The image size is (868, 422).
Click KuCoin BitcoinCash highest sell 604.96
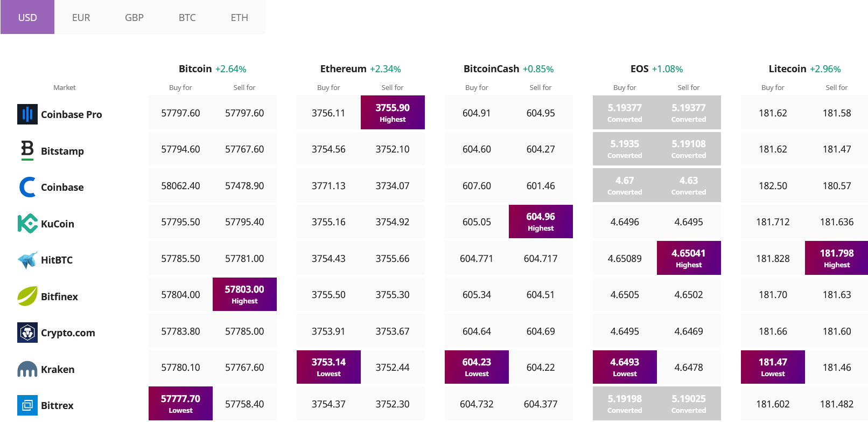pos(541,222)
